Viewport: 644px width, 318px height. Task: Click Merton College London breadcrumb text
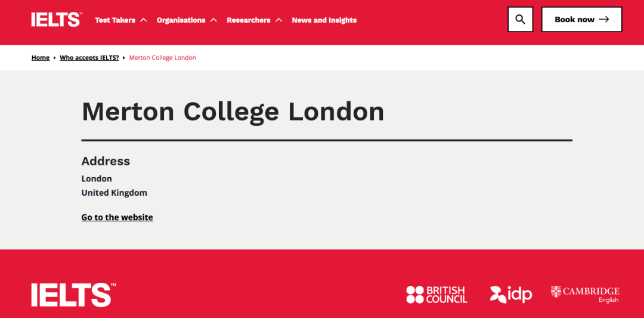point(163,57)
